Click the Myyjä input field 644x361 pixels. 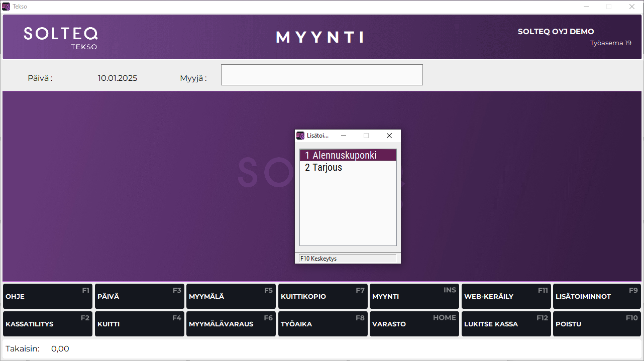(321, 75)
